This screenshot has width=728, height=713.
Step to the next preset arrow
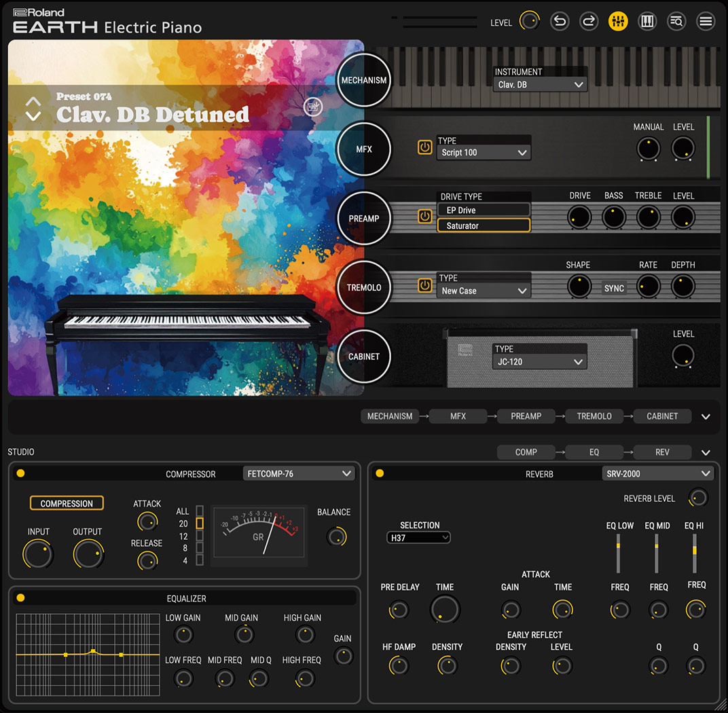point(33,116)
